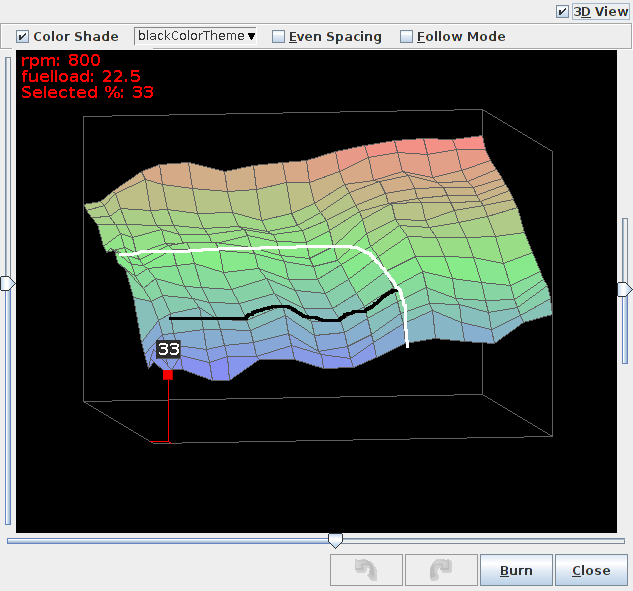The width and height of the screenshot is (633, 591).
Task: Enable Even Spacing
Action: click(x=279, y=37)
